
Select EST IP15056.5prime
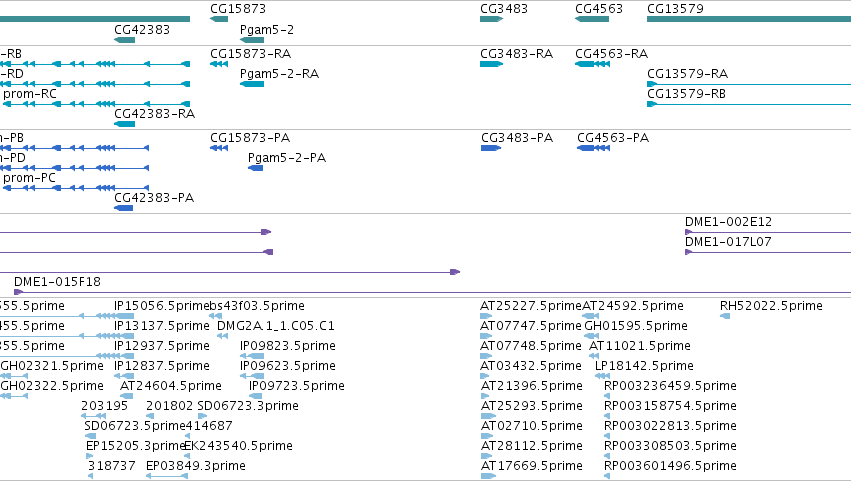[161, 306]
